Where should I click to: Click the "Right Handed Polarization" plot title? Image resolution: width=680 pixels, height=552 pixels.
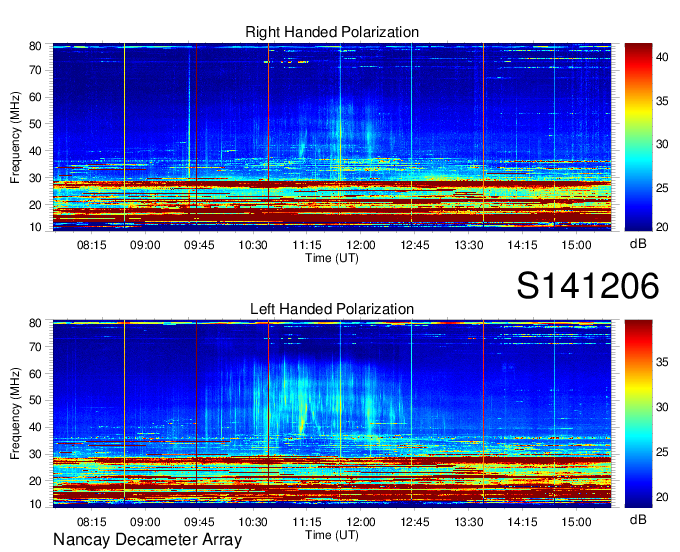(332, 32)
